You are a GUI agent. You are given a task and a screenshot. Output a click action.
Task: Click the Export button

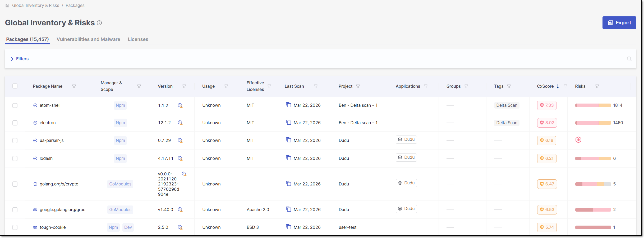619,23
